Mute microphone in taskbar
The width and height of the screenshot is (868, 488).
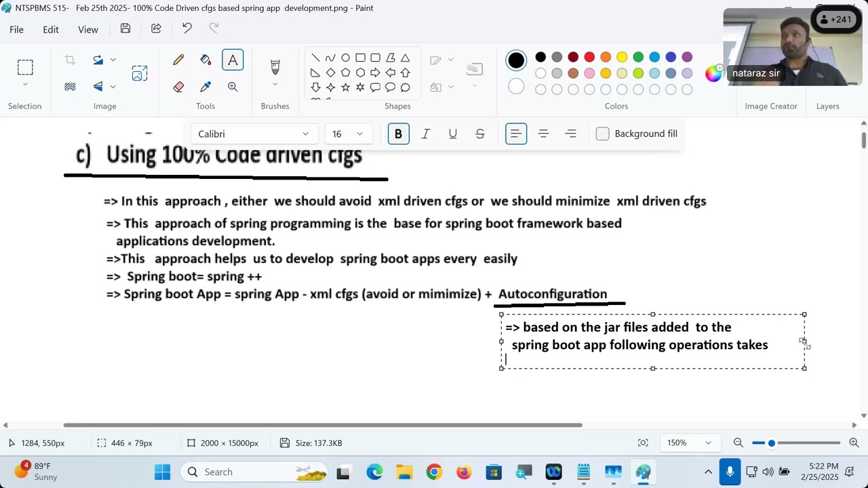[x=730, y=472]
